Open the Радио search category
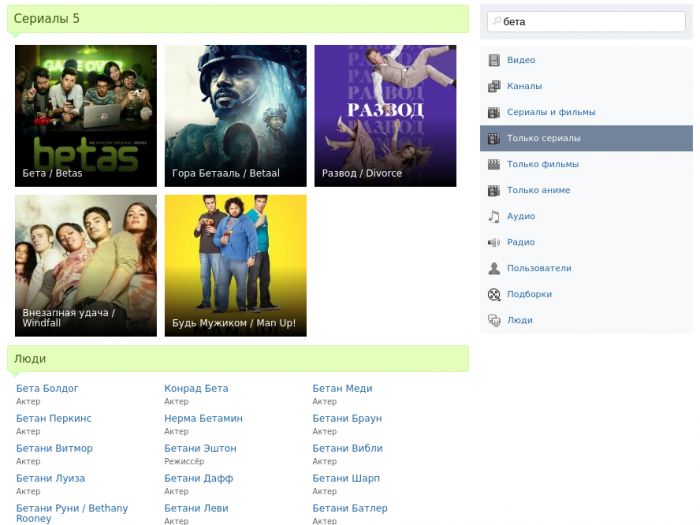 click(586, 242)
